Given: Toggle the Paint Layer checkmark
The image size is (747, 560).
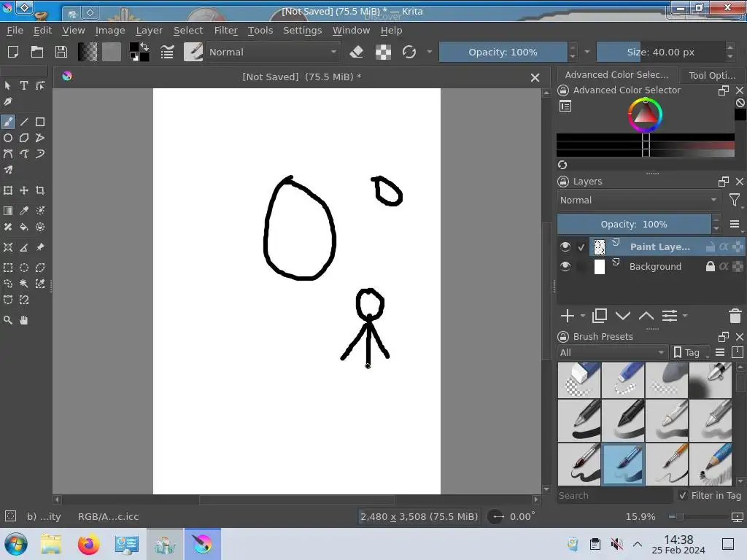Looking at the screenshot, I should (581, 246).
